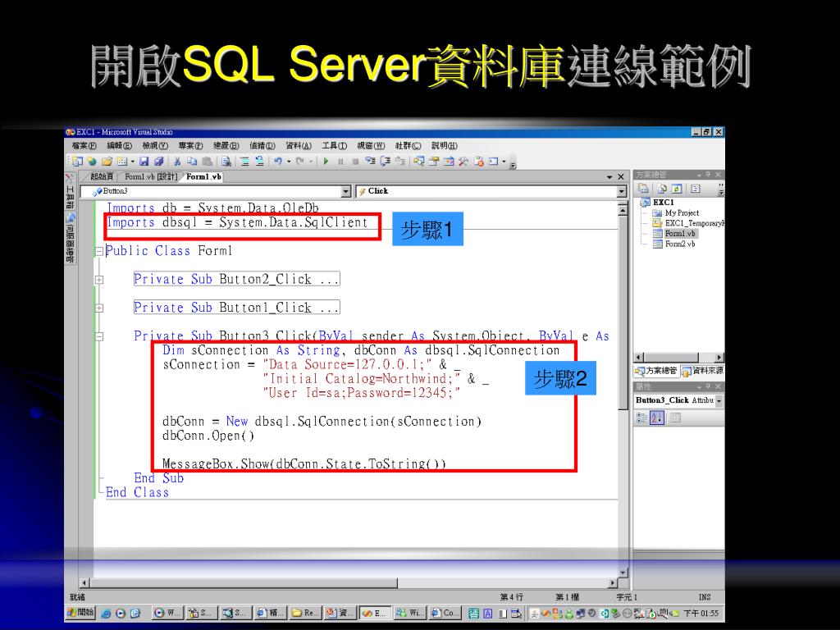Viewport: 840px width, 630px height.
Task: Click the Save All toolbar icon
Action: tap(158, 162)
